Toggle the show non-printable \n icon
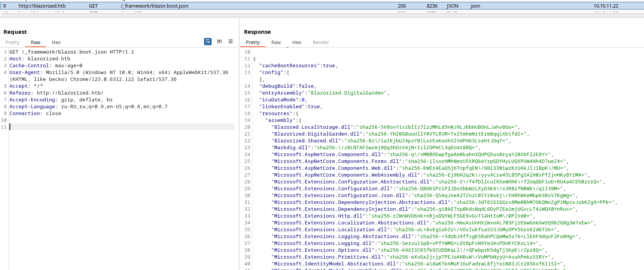 pos(219,41)
